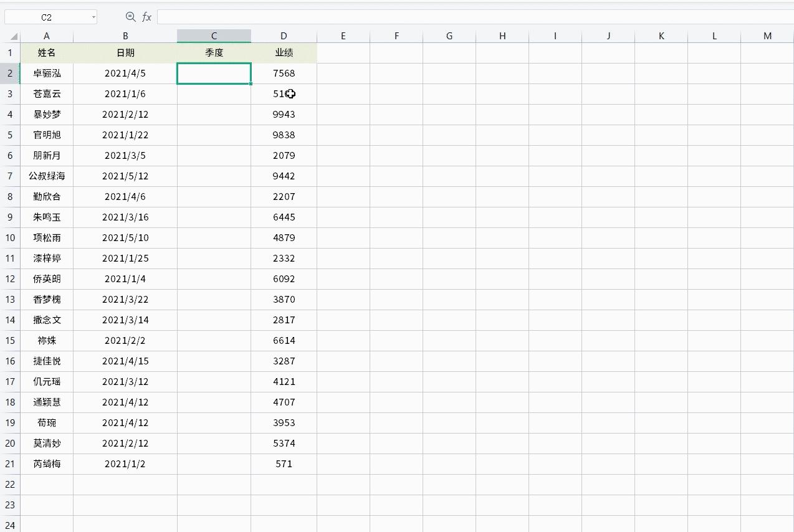794x532 pixels.
Task: Select the value cell 9943
Action: tap(284, 115)
